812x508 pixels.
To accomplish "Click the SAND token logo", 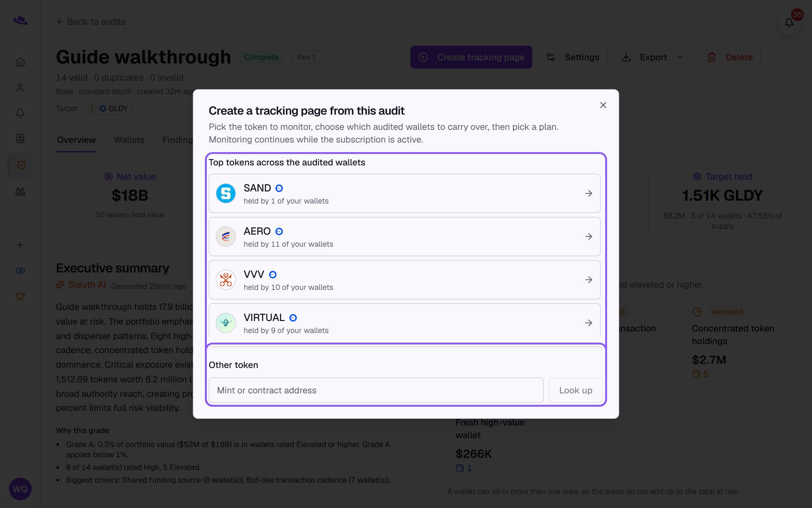I will click(226, 193).
